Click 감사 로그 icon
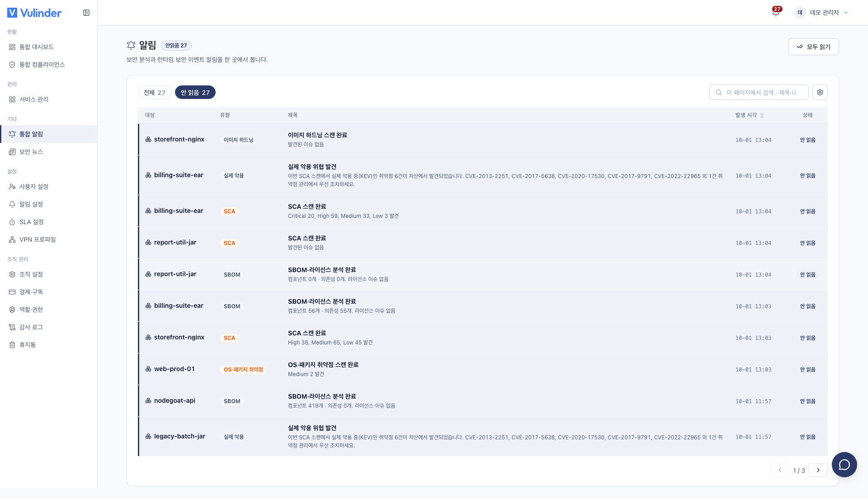This screenshot has height=499, width=868. coord(12,327)
